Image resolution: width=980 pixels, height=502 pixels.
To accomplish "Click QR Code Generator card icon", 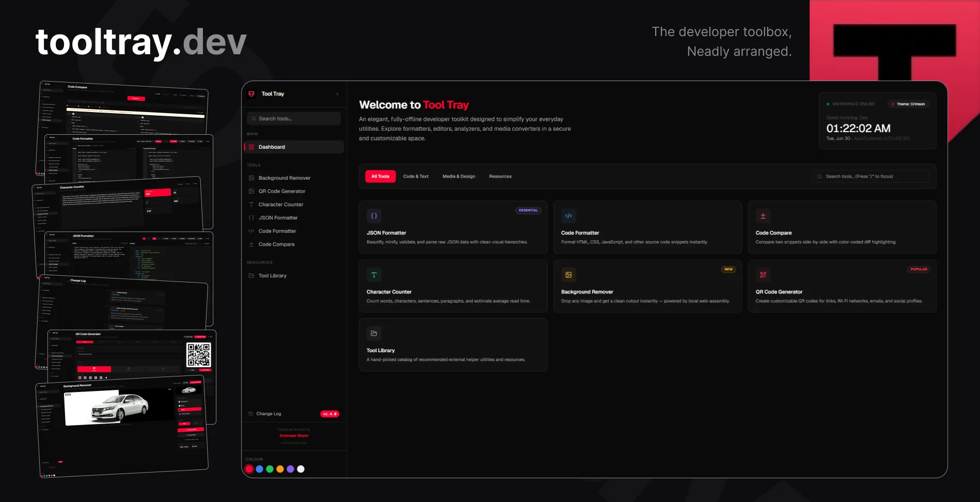I will [x=763, y=275].
